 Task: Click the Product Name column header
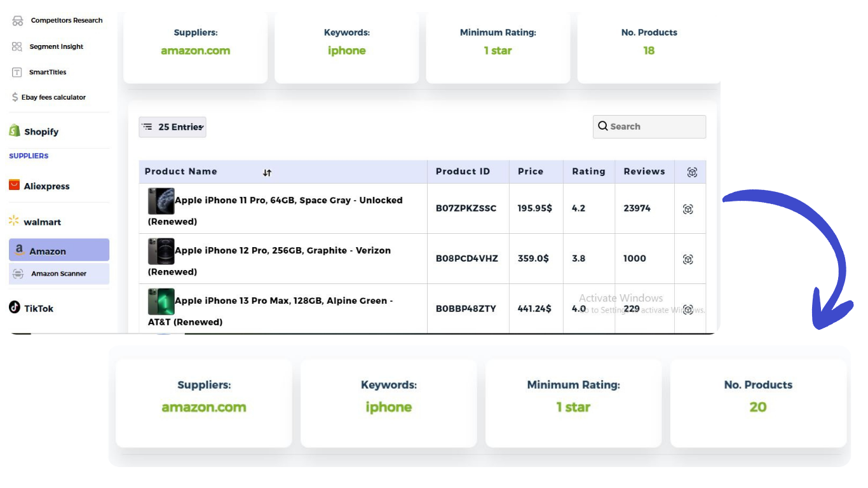tap(181, 172)
